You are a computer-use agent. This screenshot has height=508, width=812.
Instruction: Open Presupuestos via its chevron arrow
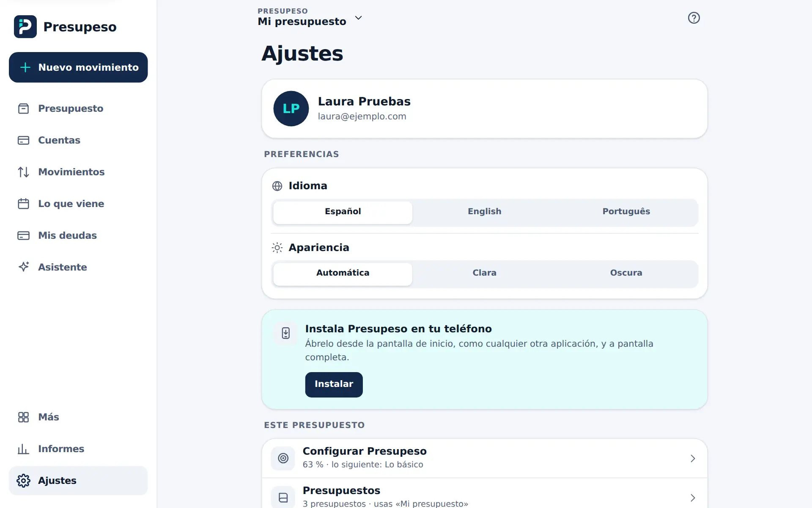693,498
